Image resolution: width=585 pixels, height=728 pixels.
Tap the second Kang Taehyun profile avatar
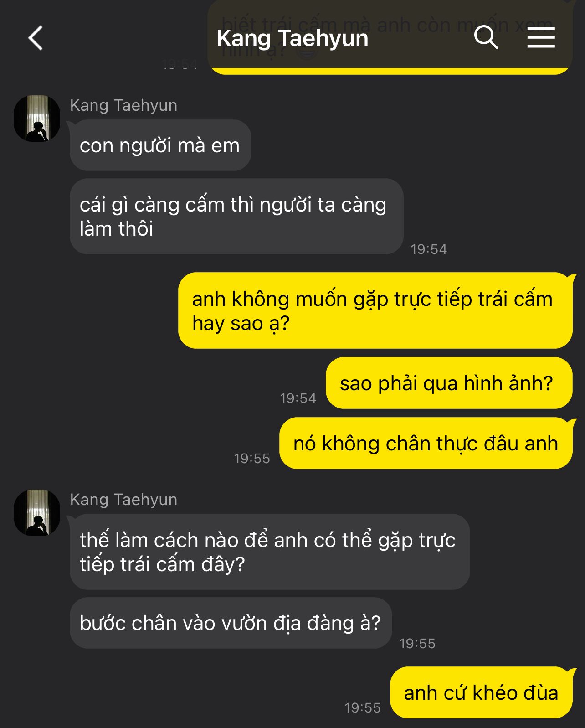37,513
